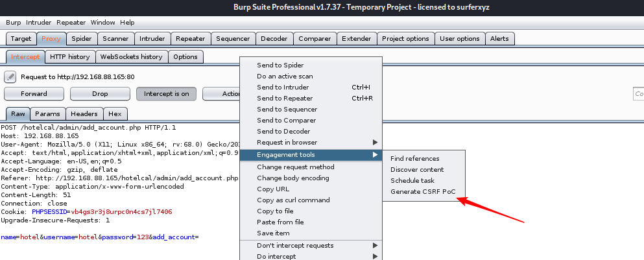This screenshot has width=644, height=260.
Task: Select the Intercept sub-tab
Action: (25, 56)
